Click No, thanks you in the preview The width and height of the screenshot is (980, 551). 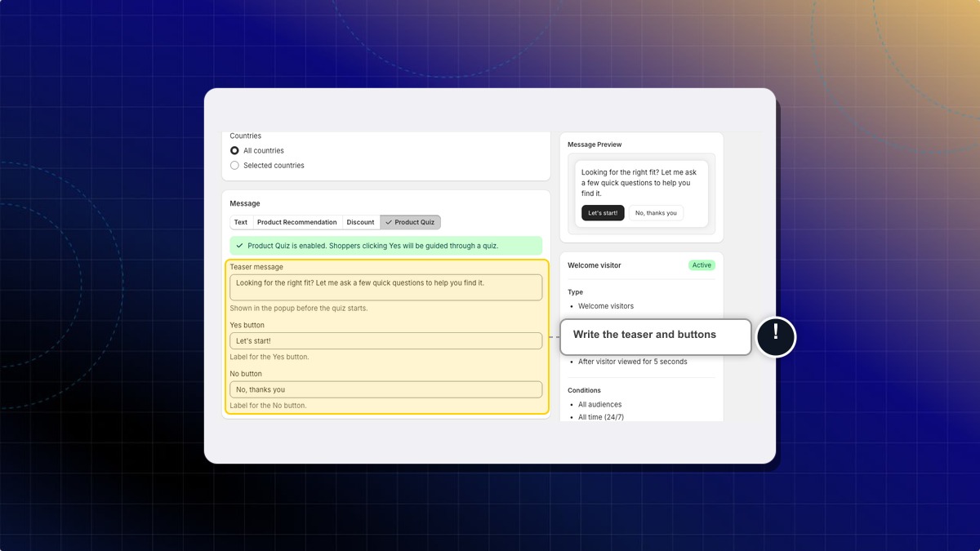tap(656, 213)
